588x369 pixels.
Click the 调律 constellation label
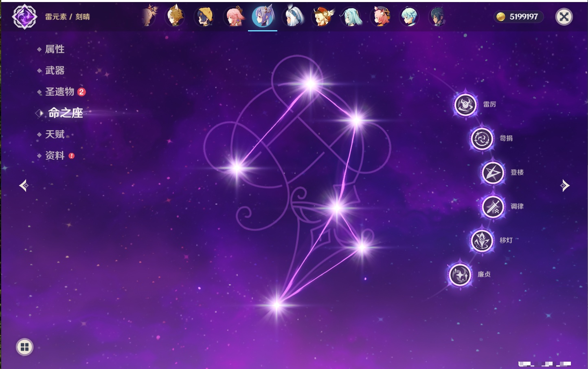(517, 206)
